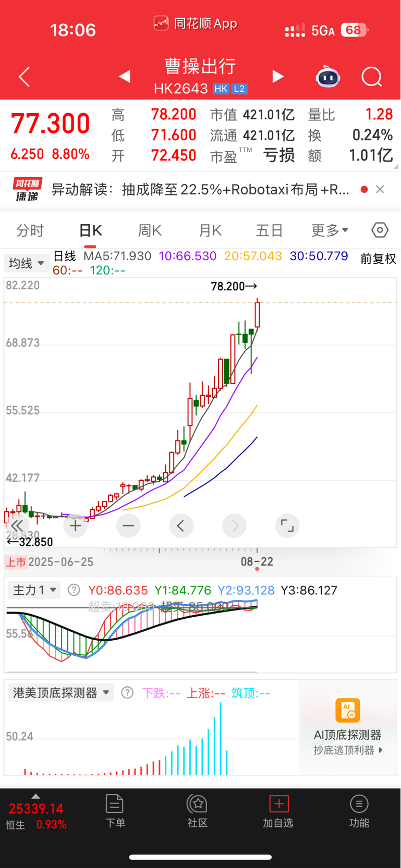Viewport: 401px width, 868px height.
Task: Tap the latest candle on K-line chart
Action: (x=257, y=314)
